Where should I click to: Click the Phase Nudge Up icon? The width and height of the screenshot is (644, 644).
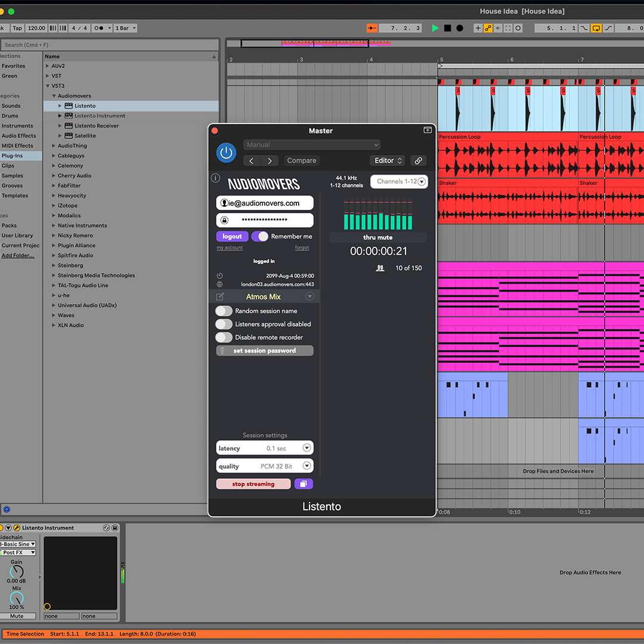pos(63,28)
